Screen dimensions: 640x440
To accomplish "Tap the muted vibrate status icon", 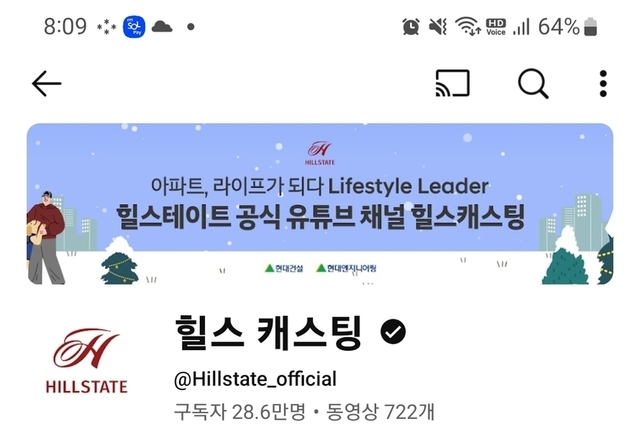I will tap(438, 27).
